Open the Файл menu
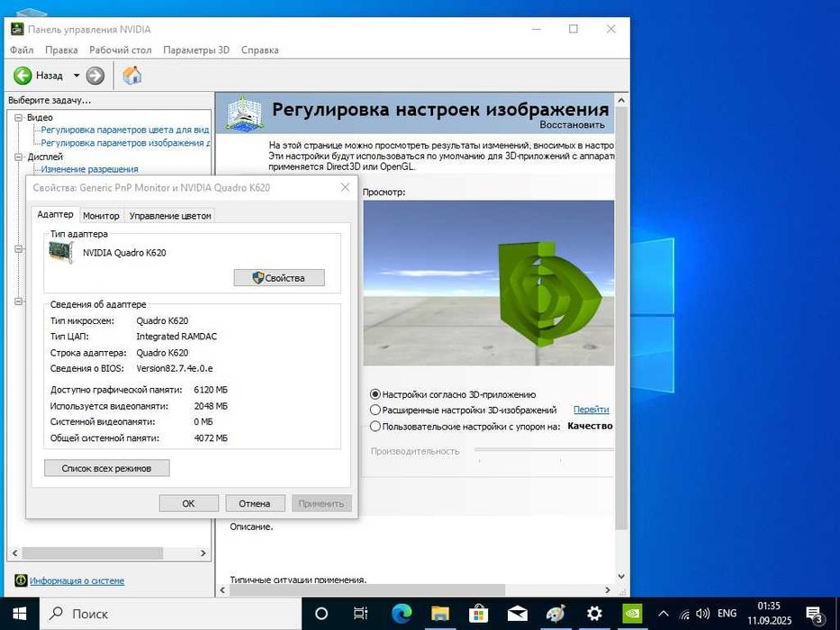This screenshot has width=840, height=630. (x=22, y=49)
